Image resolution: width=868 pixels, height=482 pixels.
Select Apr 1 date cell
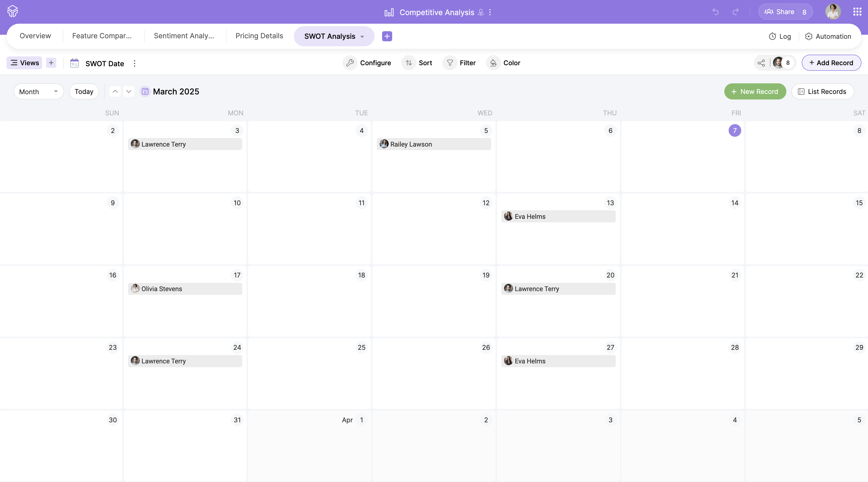point(309,446)
